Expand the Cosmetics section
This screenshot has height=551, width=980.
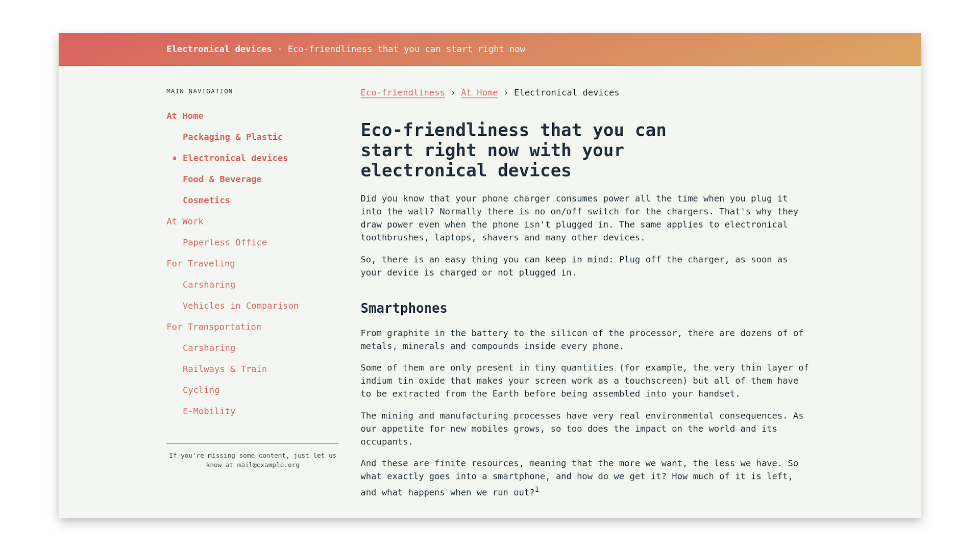pyautogui.click(x=206, y=200)
